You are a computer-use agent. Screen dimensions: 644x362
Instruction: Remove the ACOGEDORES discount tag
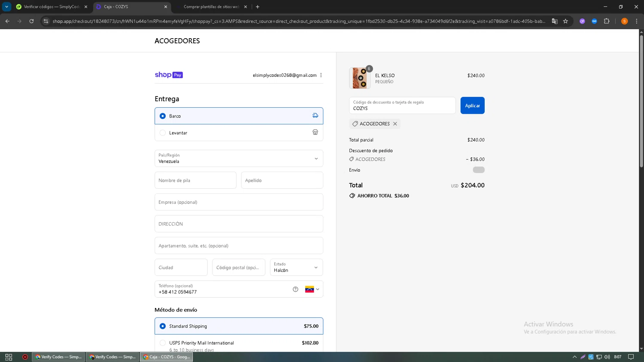click(395, 124)
